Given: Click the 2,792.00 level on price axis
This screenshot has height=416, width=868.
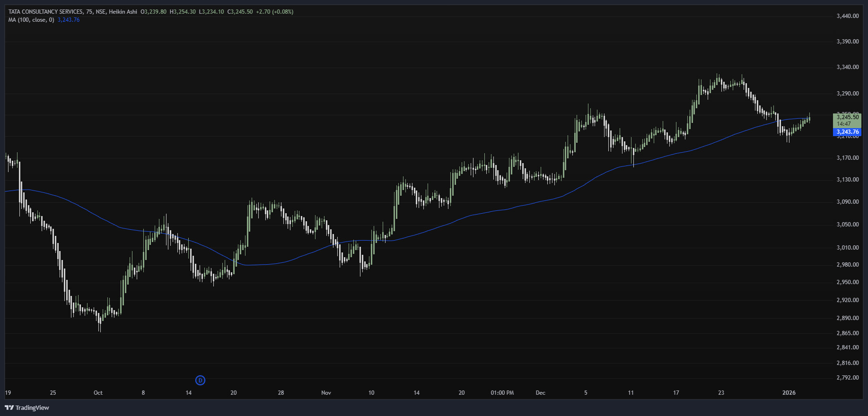Looking at the screenshot, I should (x=848, y=378).
